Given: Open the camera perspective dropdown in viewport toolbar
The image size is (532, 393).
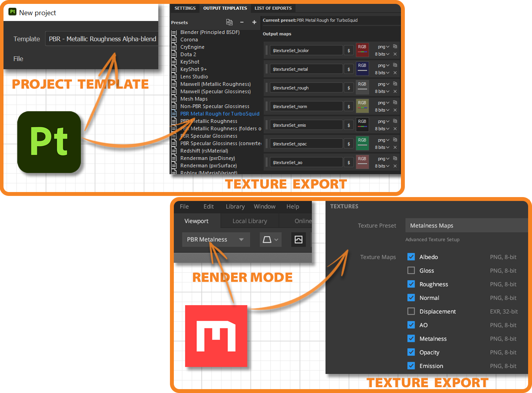Looking at the screenshot, I should [270, 239].
